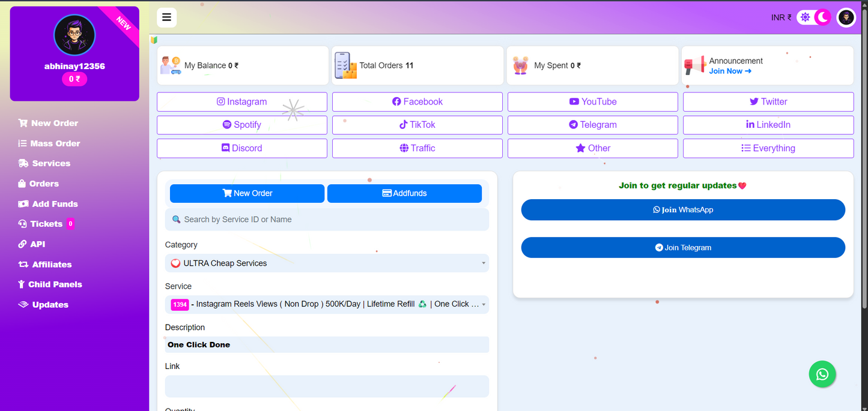Open the user avatar menu in top bar

(846, 17)
